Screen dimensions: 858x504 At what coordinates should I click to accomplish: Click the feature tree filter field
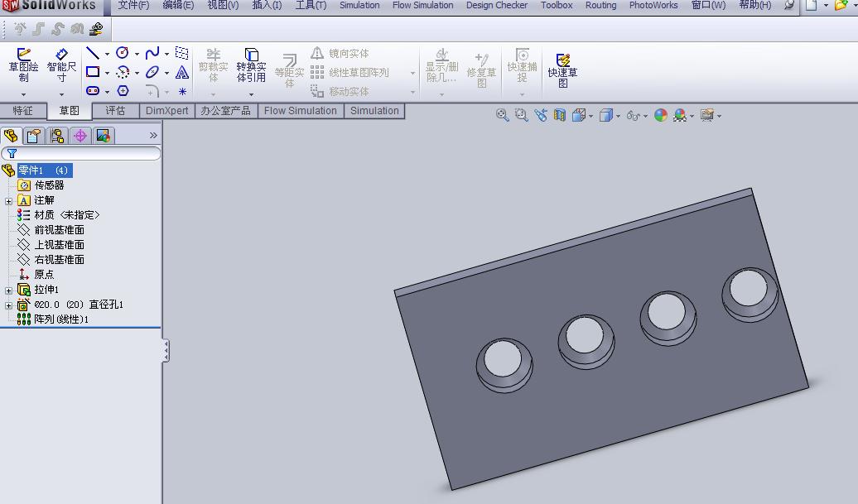(81, 154)
